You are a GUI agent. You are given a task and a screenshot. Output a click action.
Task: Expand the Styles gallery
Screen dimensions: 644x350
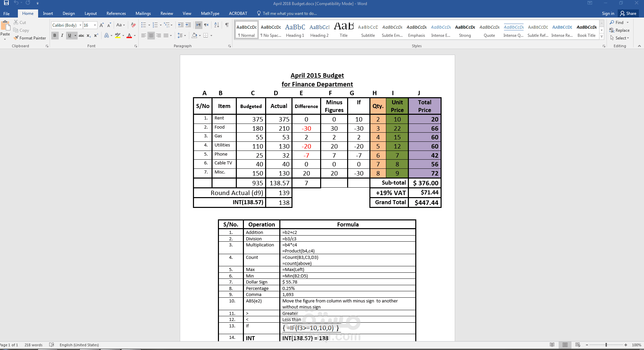pos(602,36)
